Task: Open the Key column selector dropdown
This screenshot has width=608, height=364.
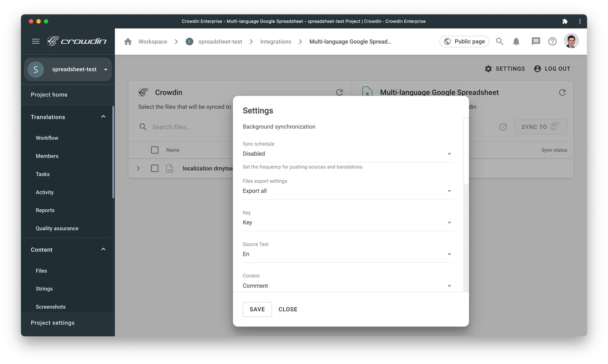Action: coord(347,222)
